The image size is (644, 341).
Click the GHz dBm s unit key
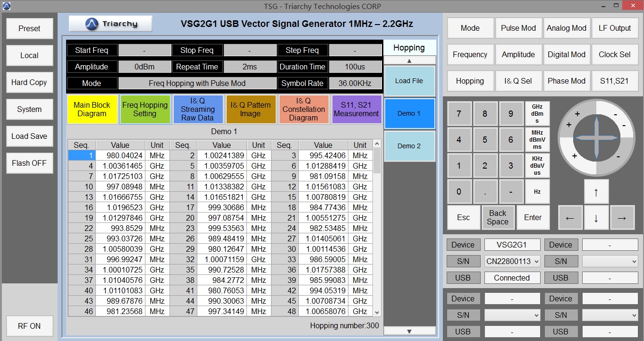(x=537, y=114)
